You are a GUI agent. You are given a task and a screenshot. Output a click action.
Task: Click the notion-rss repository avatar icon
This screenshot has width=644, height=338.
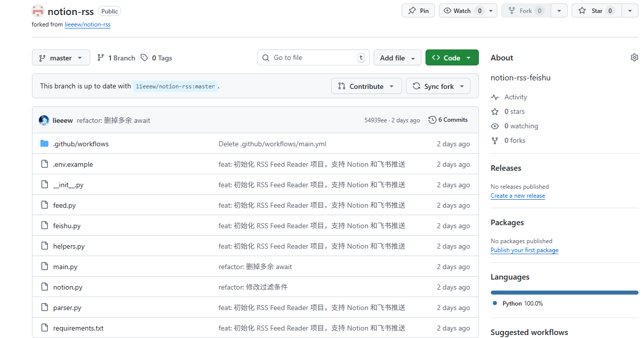[x=37, y=11]
